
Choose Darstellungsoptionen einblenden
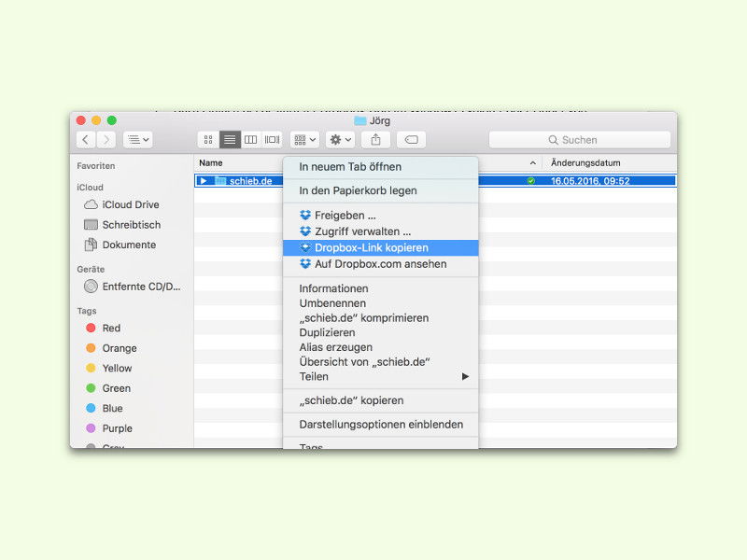pos(381,425)
